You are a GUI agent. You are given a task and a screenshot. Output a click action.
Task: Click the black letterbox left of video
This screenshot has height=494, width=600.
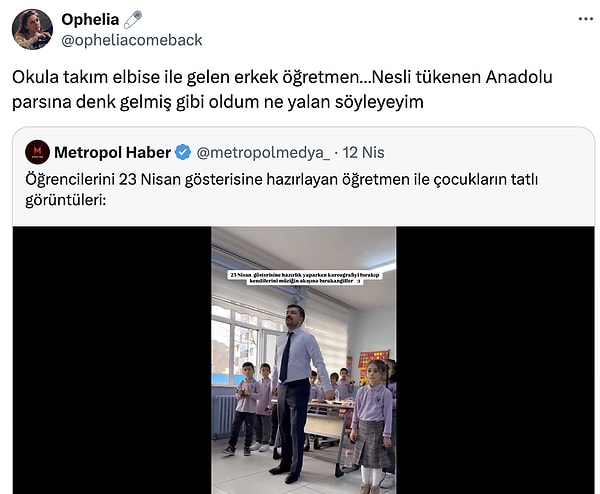(112, 360)
